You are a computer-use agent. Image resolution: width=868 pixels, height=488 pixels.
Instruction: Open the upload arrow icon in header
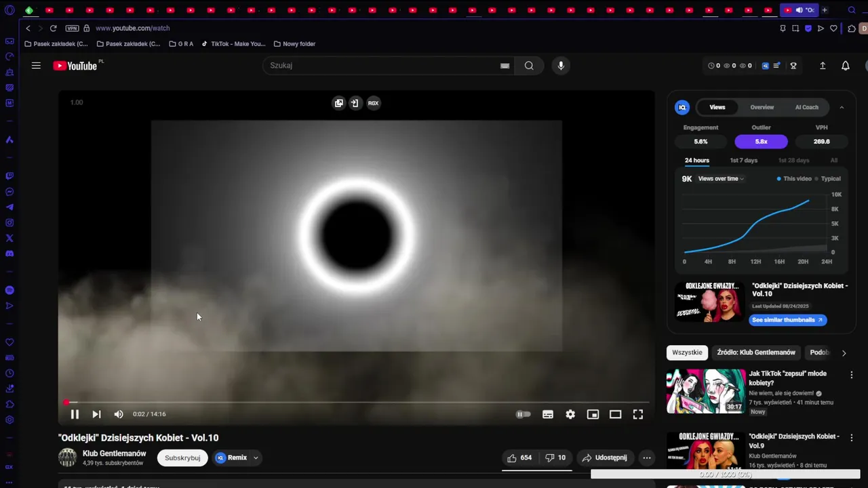pyautogui.click(x=823, y=66)
